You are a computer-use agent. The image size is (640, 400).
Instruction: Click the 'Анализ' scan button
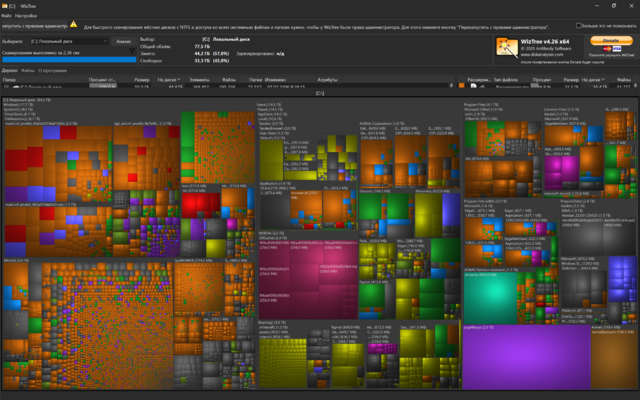click(x=123, y=41)
